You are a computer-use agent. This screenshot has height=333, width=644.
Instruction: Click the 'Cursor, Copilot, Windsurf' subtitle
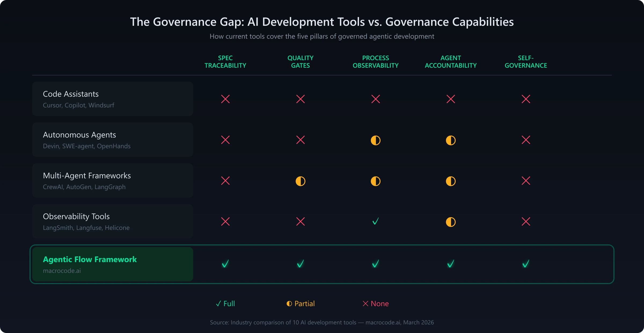pyautogui.click(x=79, y=105)
